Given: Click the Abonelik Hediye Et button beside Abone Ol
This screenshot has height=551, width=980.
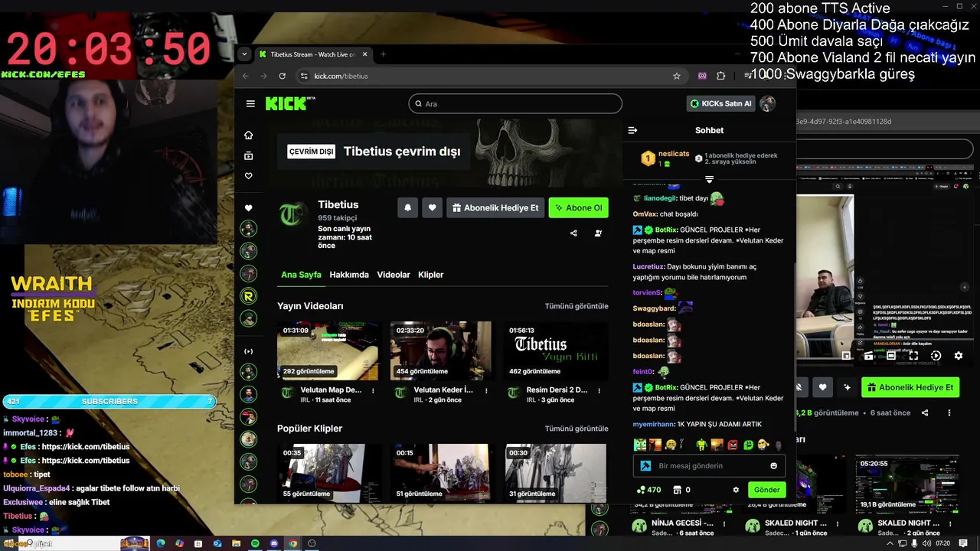Looking at the screenshot, I should coord(495,207).
